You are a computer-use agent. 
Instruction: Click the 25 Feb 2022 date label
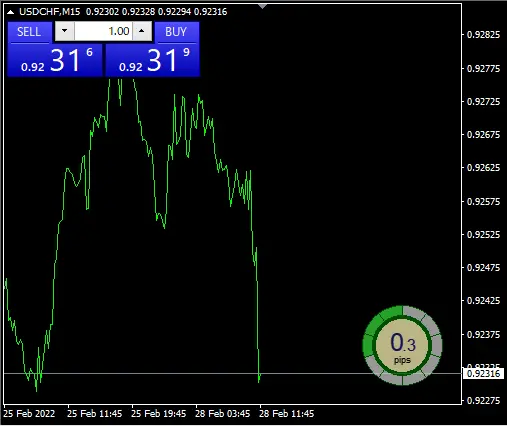(x=29, y=414)
